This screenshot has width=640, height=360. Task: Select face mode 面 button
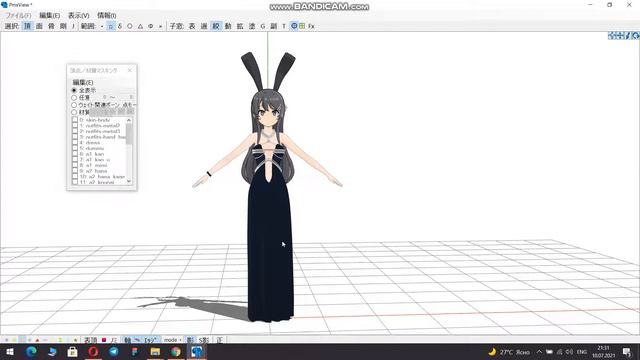(x=39, y=26)
